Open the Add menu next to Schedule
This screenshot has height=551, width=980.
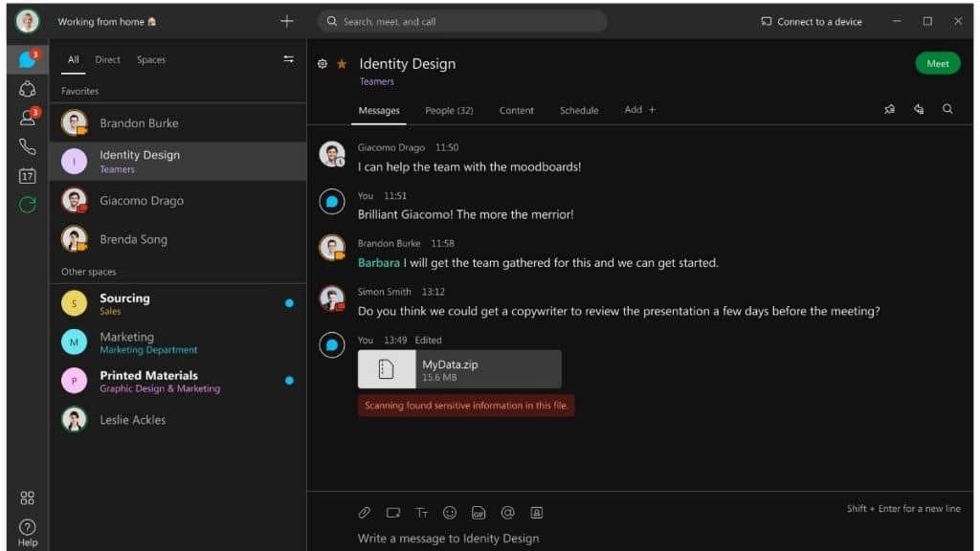point(638,109)
